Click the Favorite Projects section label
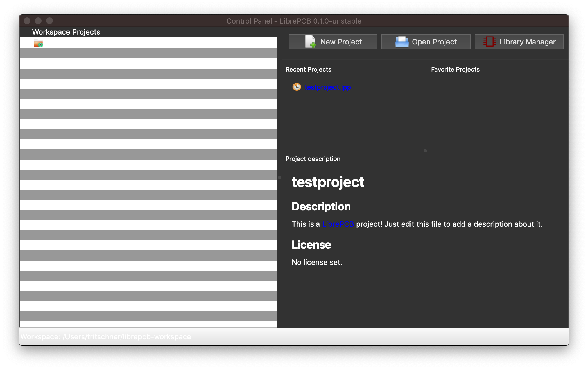 tap(455, 69)
